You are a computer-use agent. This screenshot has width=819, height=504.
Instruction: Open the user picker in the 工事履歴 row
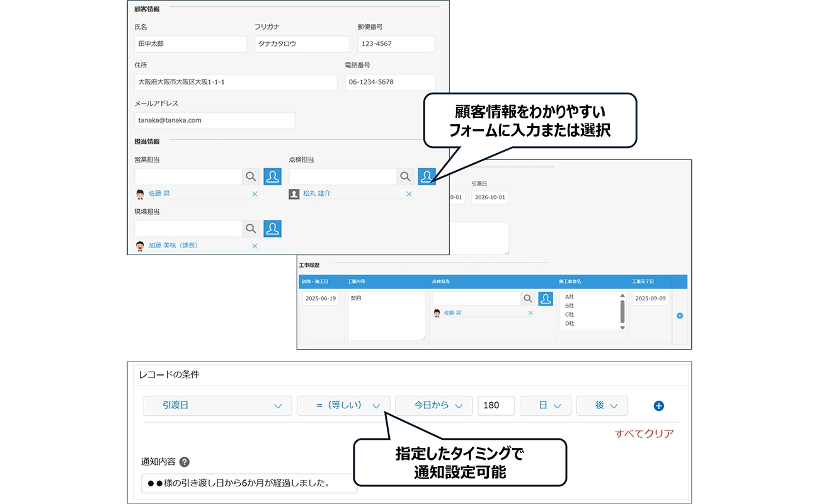pos(546,298)
